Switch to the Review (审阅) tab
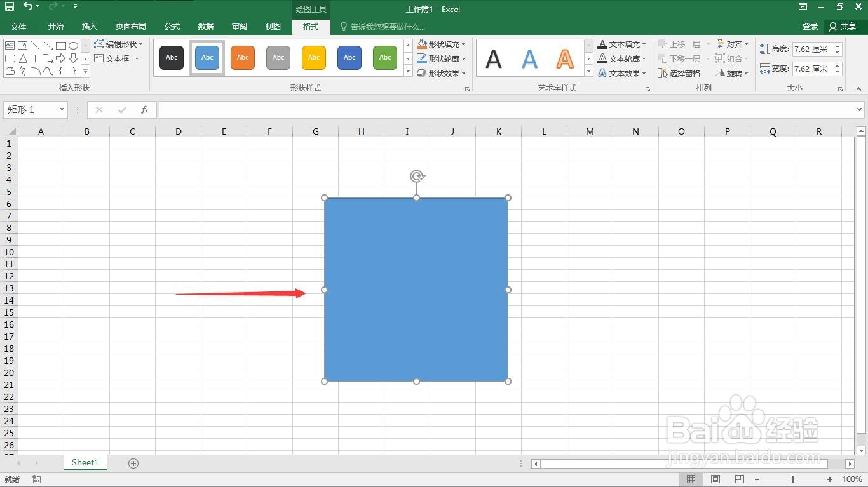Image resolution: width=868 pixels, height=487 pixels. coord(240,27)
